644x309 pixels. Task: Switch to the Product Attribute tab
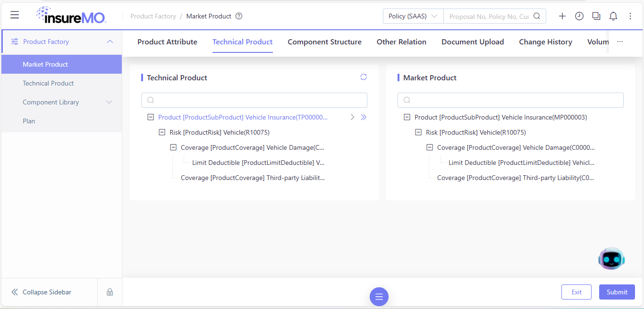coord(167,42)
